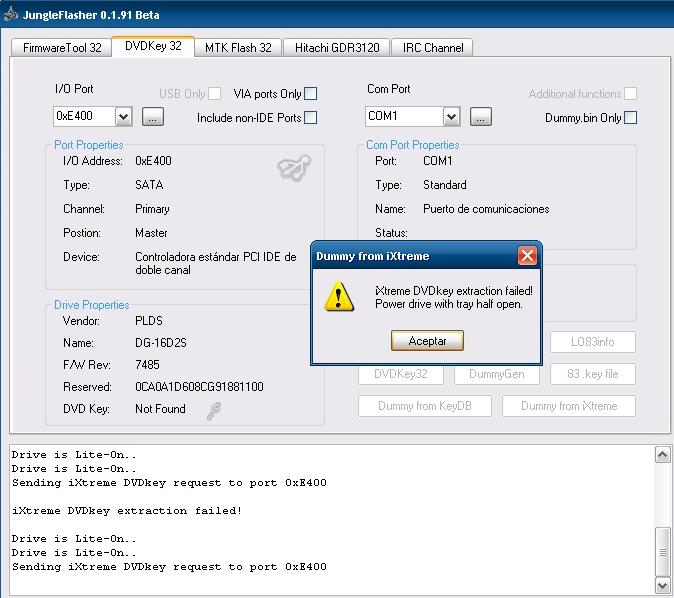The height and width of the screenshot is (598, 674).
Task: Open the I/O Port 0xE400 dropdown
Action: [123, 117]
